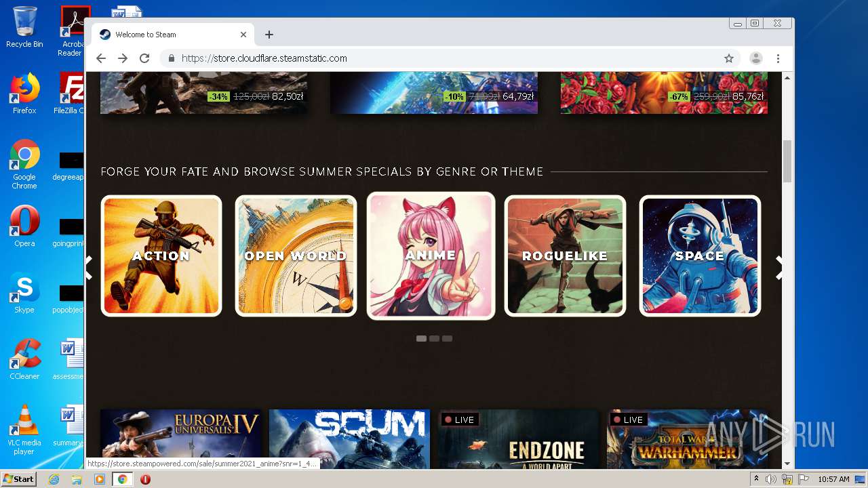Screen dimensions: 868x488
Task: Open the Action genre card
Action: pyautogui.click(x=161, y=256)
